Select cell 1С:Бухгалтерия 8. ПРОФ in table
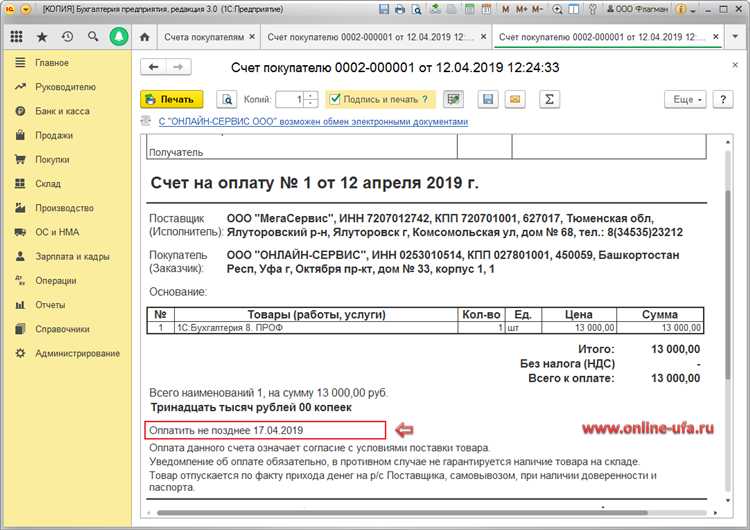Viewport: 750px width, 530px height. coord(316,328)
